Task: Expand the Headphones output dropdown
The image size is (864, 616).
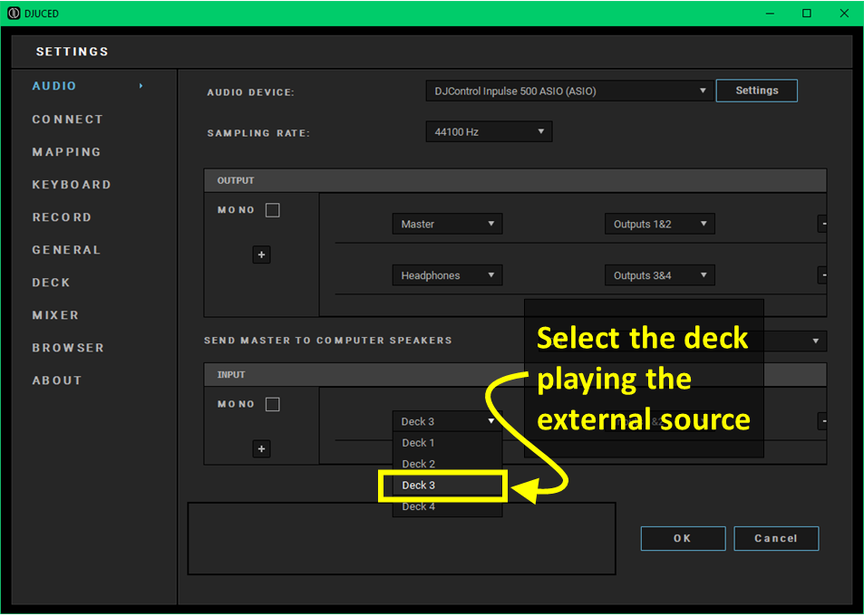Action: pos(448,275)
